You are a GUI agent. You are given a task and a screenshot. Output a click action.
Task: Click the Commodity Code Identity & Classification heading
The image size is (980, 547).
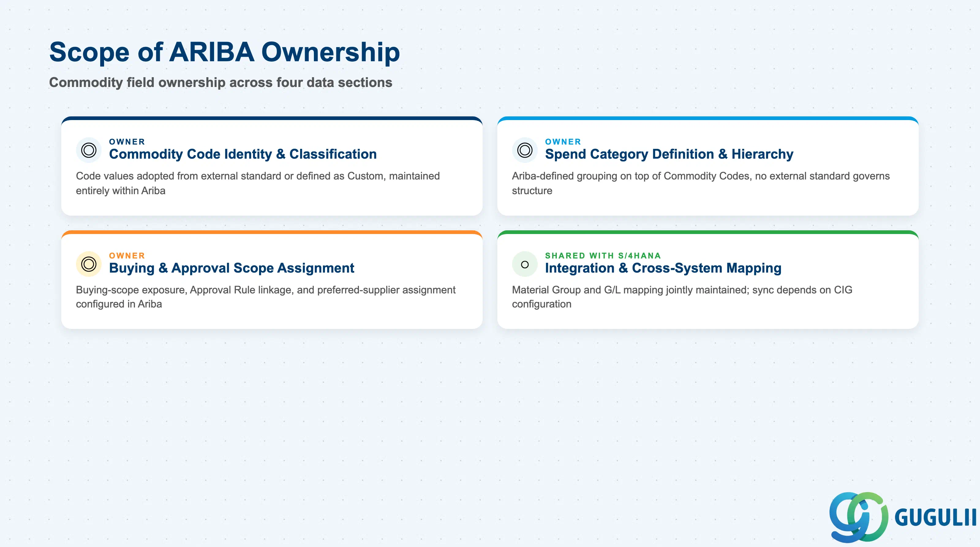[x=243, y=154]
